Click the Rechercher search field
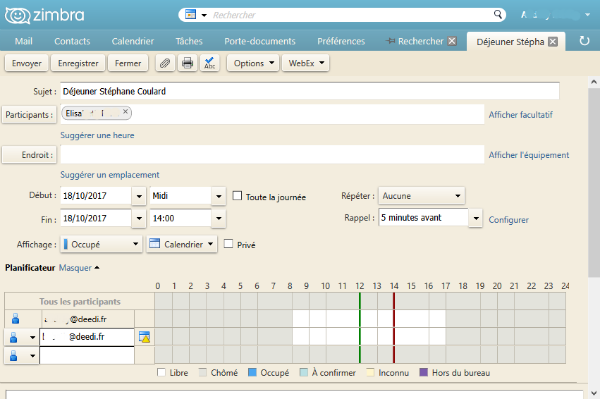Viewport: 600px width, 399px height. click(x=350, y=15)
